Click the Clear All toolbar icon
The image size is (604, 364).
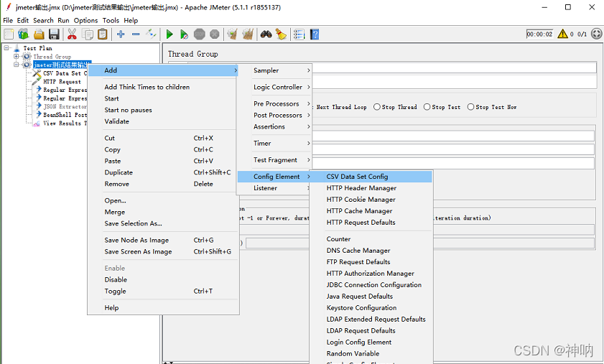click(248, 34)
